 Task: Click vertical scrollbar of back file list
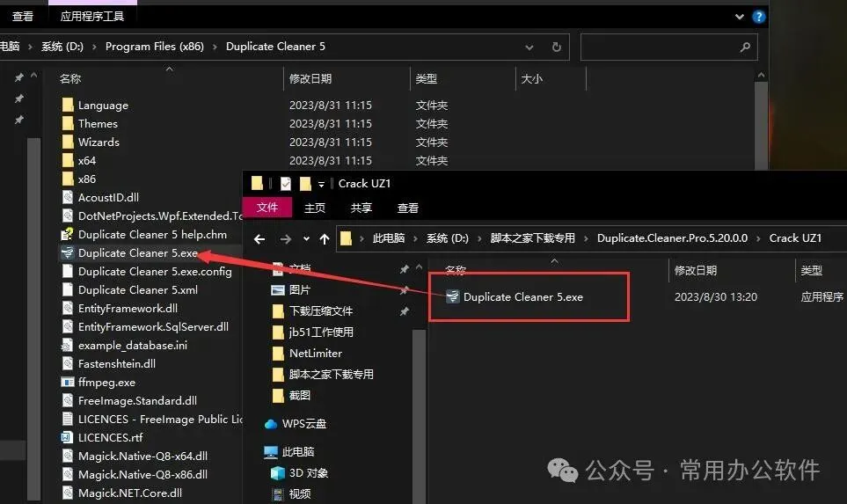coord(761,124)
